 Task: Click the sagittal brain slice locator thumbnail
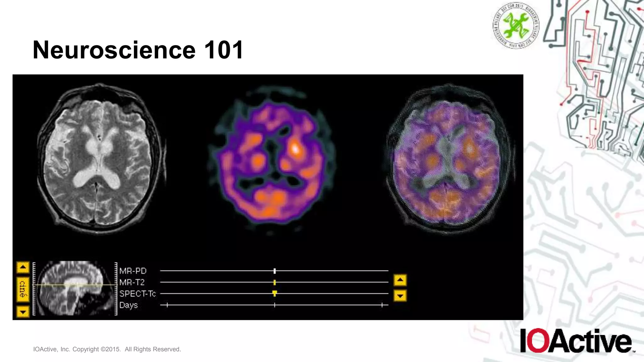click(x=75, y=288)
